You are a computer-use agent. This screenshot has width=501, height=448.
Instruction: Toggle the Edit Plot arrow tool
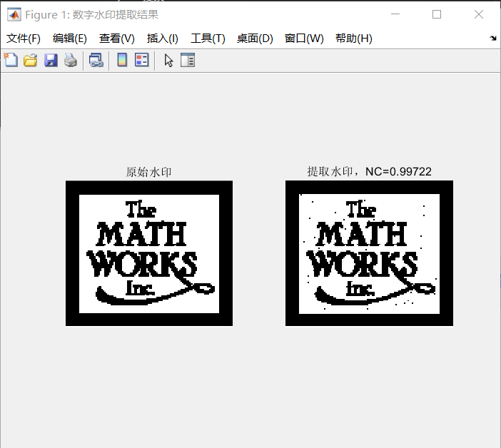point(168,60)
